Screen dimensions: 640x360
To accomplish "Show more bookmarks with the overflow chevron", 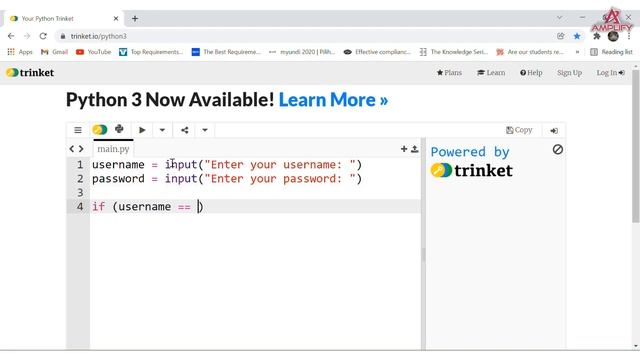I will [x=577, y=52].
